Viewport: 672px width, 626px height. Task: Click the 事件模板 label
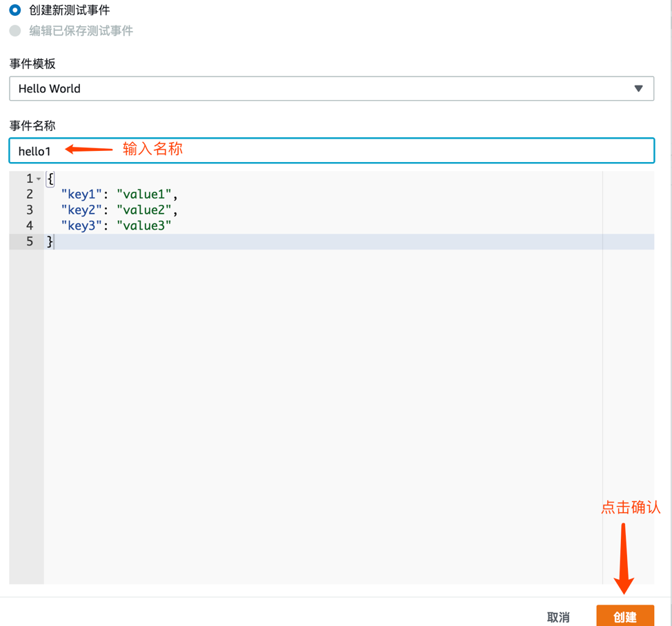click(32, 64)
